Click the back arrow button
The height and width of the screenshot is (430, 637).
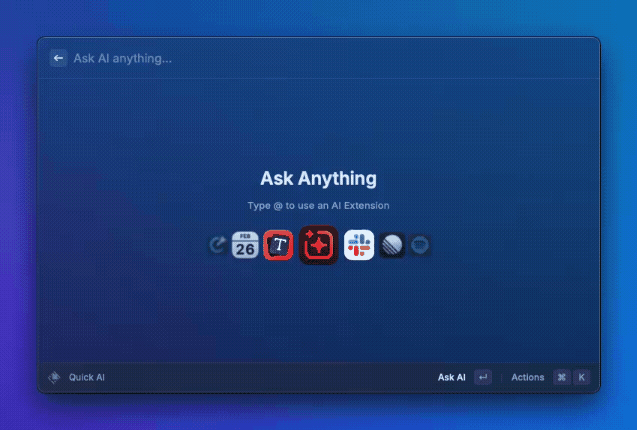coord(58,58)
